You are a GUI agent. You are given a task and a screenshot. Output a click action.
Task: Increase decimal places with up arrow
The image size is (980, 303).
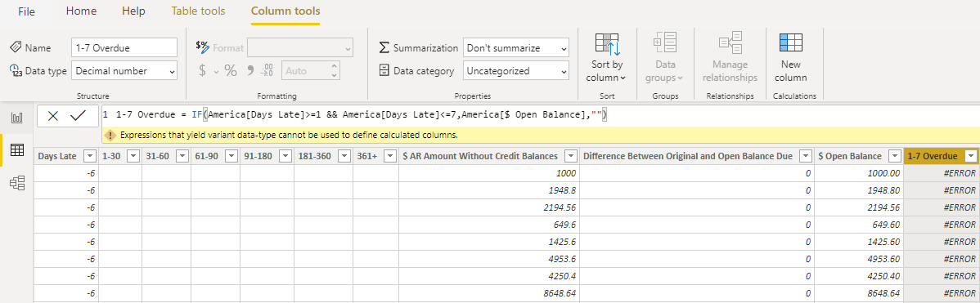click(x=335, y=66)
